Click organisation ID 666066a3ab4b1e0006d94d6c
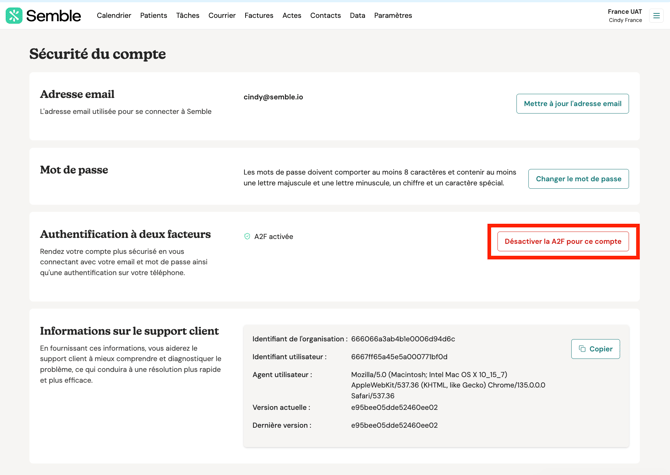Image resolution: width=670 pixels, height=475 pixels. tap(403, 339)
